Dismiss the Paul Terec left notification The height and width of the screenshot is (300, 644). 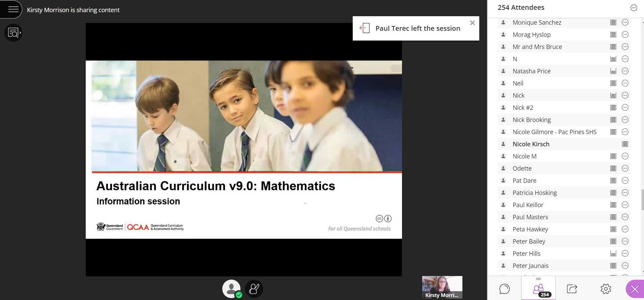point(473,23)
